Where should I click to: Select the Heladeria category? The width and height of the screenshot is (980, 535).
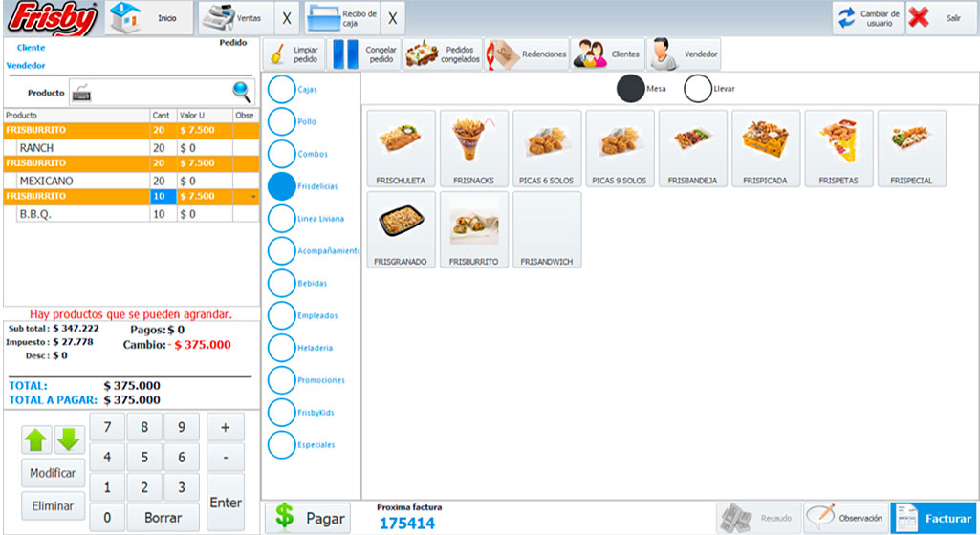click(300, 349)
